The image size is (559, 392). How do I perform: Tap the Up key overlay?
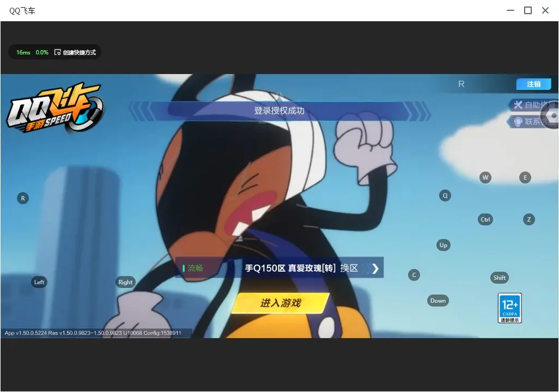coord(443,245)
